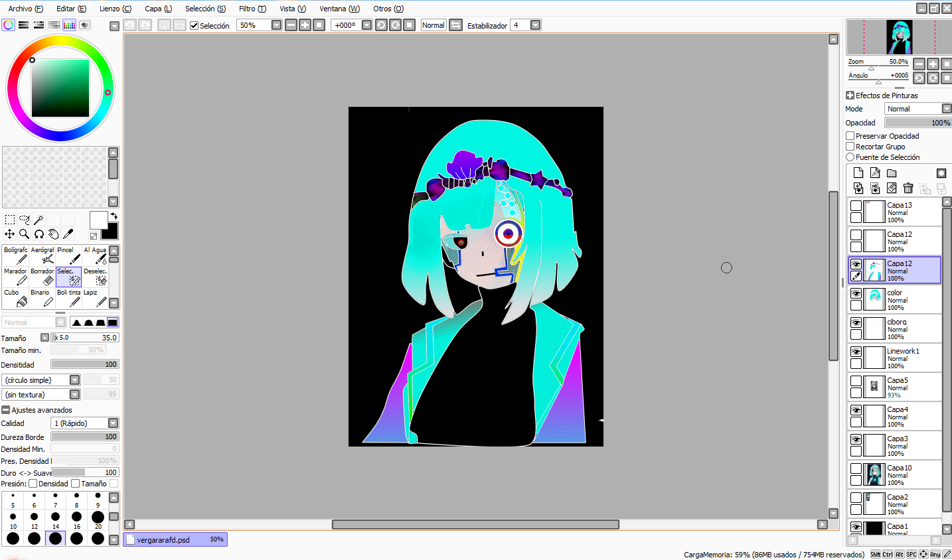The height and width of the screenshot is (560, 952).
Task: Select the magic wand tool
Action: pyautogui.click(x=39, y=220)
